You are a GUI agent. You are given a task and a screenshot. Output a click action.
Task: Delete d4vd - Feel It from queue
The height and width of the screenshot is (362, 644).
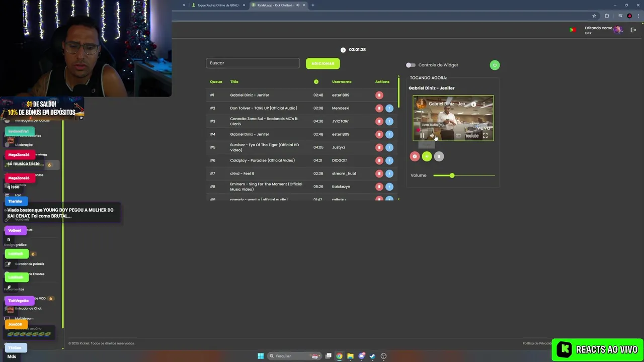379,173
